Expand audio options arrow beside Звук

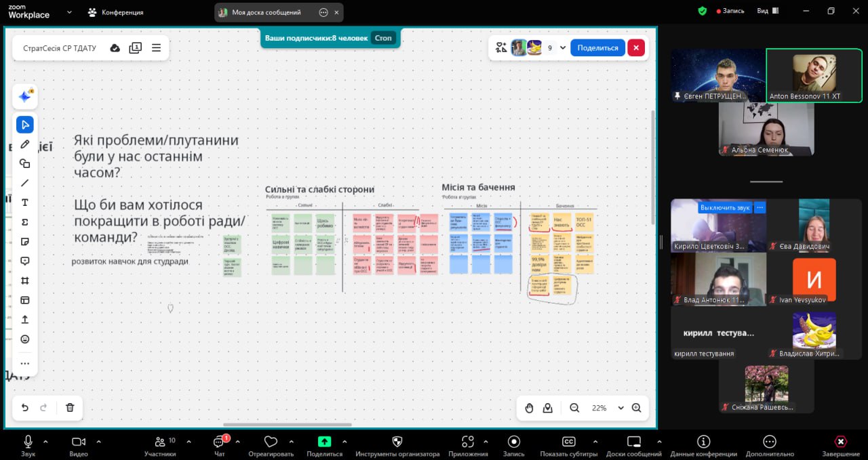(x=46, y=442)
